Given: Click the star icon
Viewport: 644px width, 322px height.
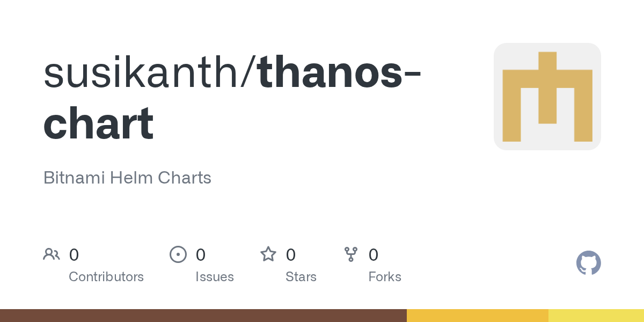Looking at the screenshot, I should tap(268, 254).
